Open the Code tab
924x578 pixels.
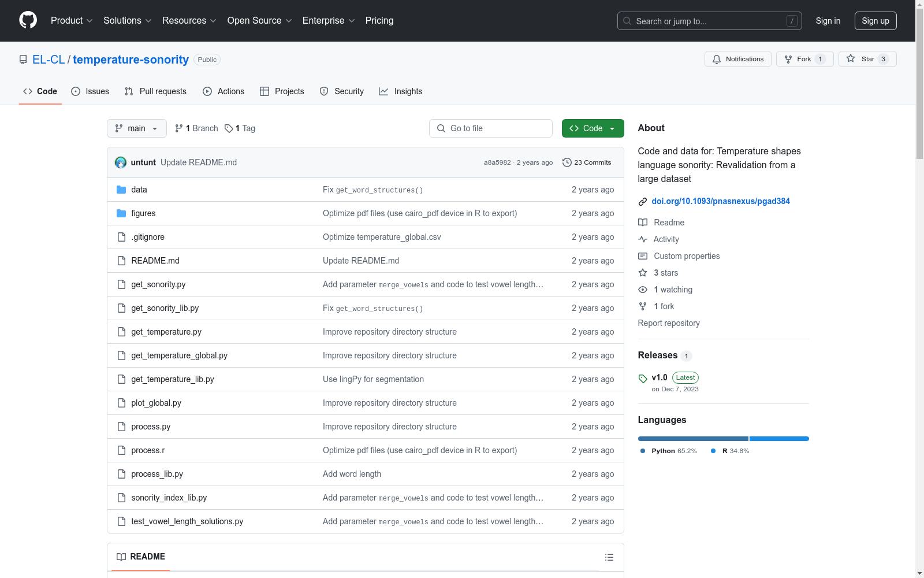tap(40, 91)
